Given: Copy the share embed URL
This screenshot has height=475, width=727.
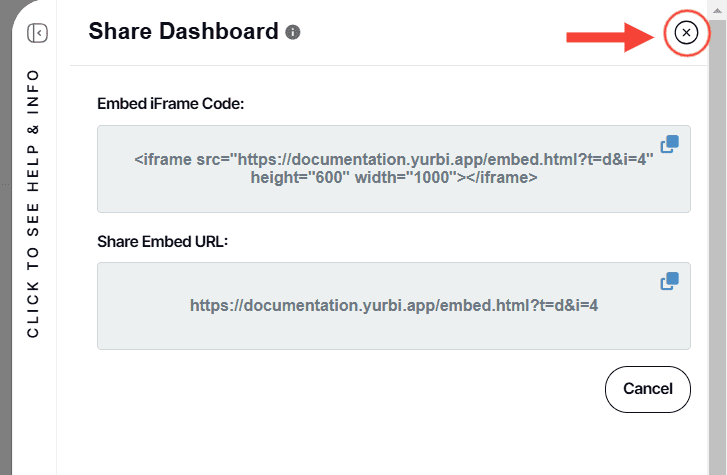Looking at the screenshot, I should tap(670, 281).
